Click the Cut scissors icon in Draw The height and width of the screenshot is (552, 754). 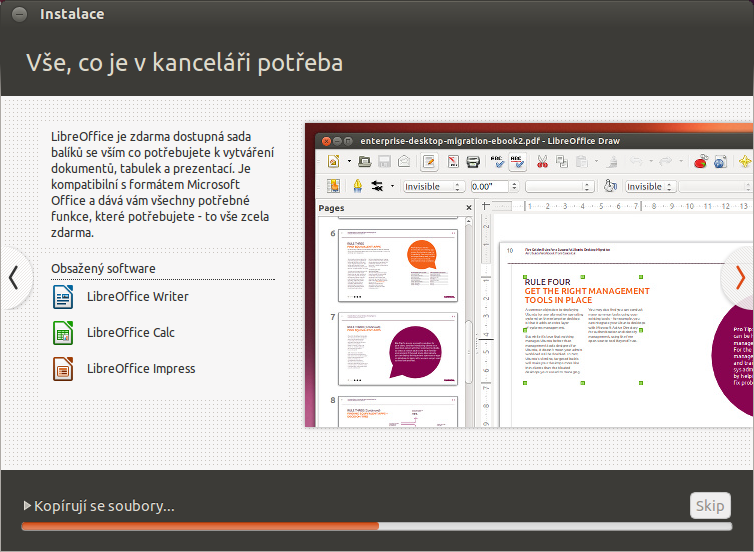[x=542, y=162]
